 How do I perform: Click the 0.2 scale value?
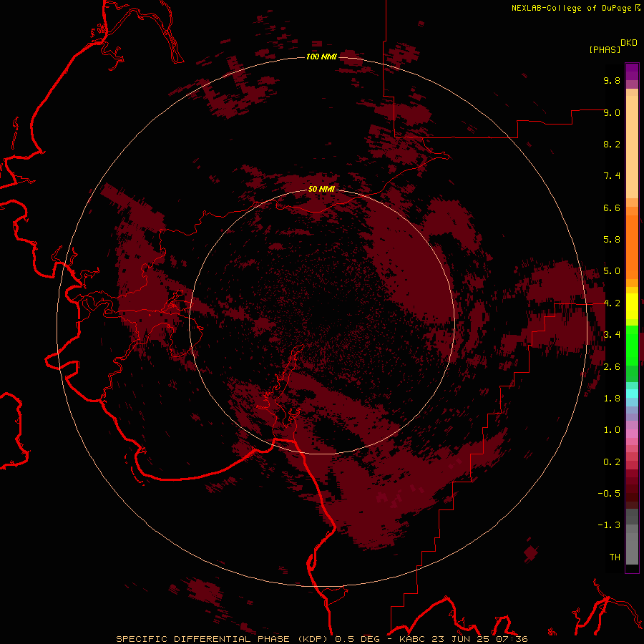click(x=612, y=462)
